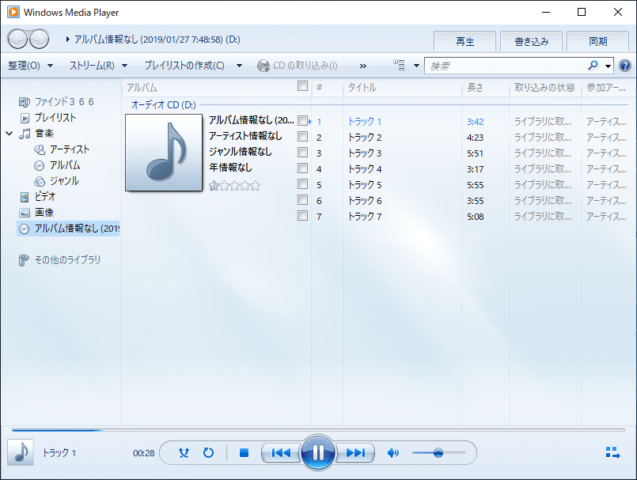Switch to Now Playing mode icon
Image resolution: width=637 pixels, height=480 pixels.
tap(613, 452)
